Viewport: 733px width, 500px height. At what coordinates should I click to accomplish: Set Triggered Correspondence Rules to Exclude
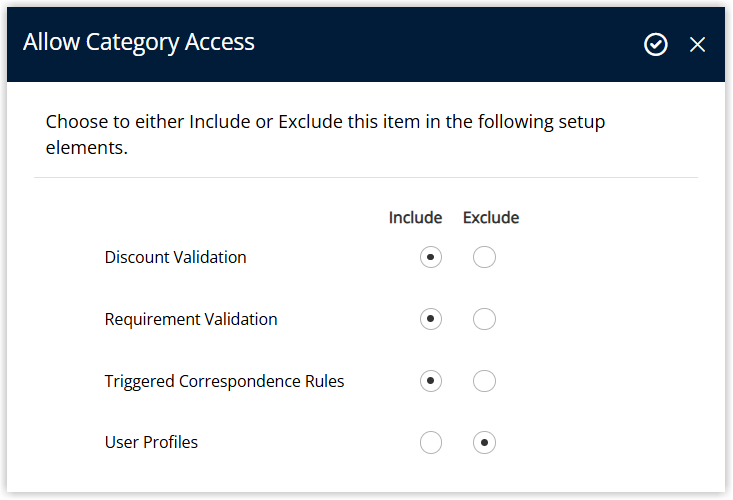tap(484, 381)
